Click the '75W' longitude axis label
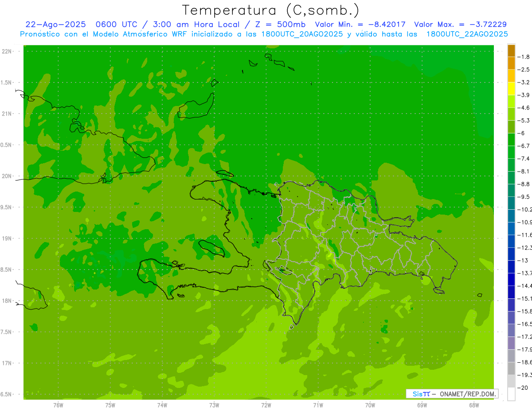The width and height of the screenshot is (532, 411). pyautogui.click(x=110, y=405)
